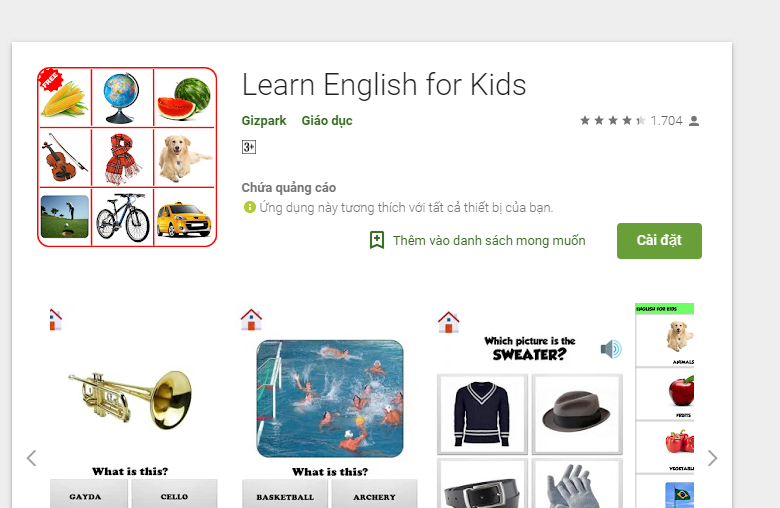Click Thêm vào danh sách mong muốn
This screenshot has height=508, width=780.
[489, 241]
